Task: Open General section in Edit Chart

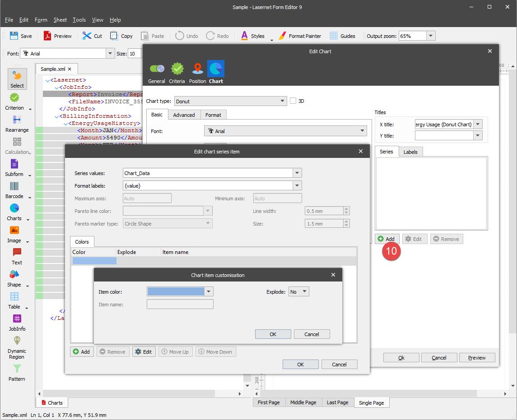Action: point(157,73)
